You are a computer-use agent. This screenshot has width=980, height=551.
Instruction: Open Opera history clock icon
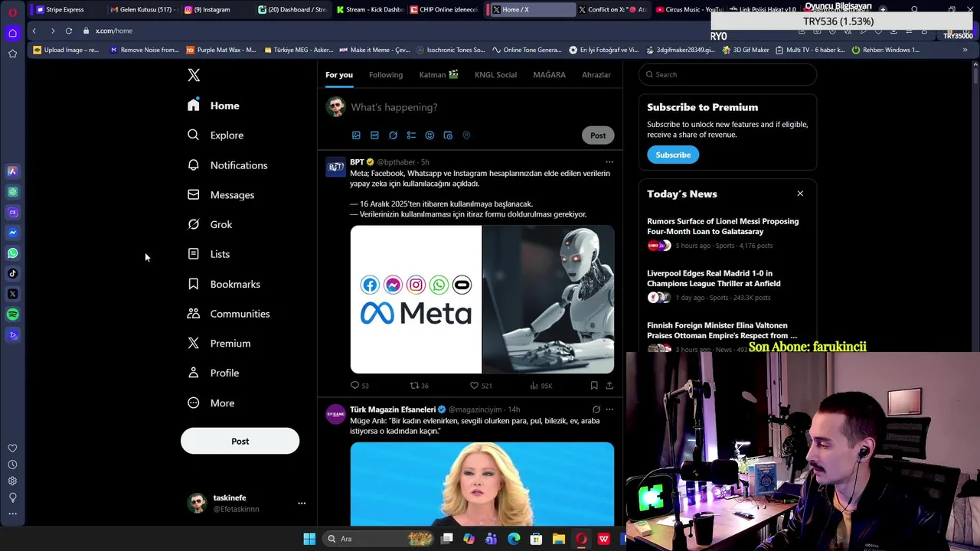click(x=12, y=465)
